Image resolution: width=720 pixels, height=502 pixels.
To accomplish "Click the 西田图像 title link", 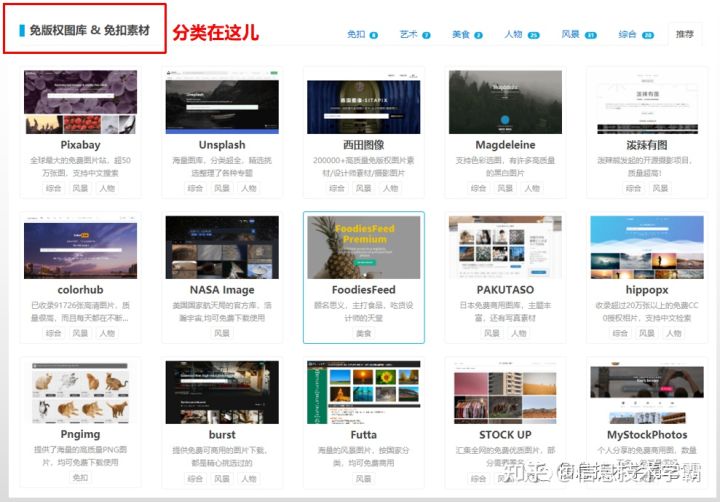I will point(364,145).
